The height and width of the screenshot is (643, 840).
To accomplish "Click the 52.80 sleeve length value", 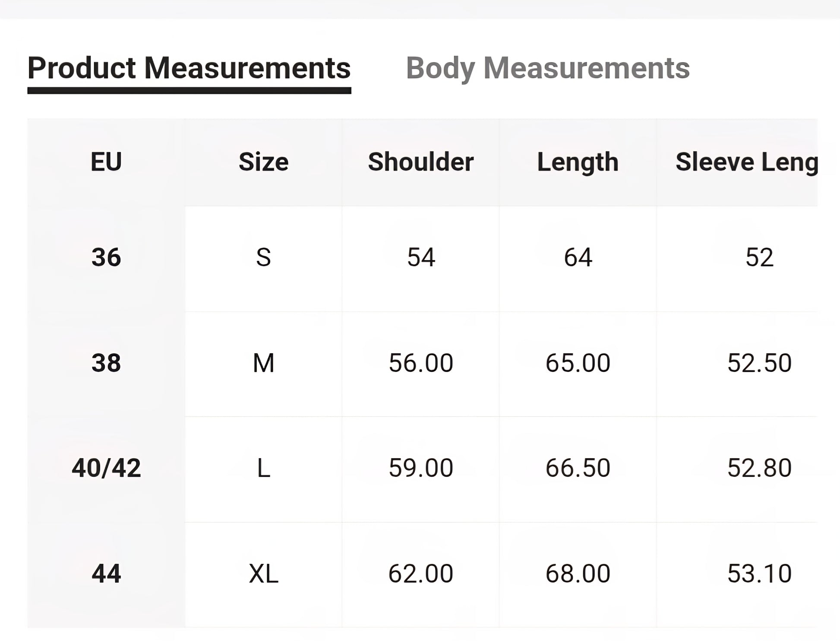I will (759, 468).
